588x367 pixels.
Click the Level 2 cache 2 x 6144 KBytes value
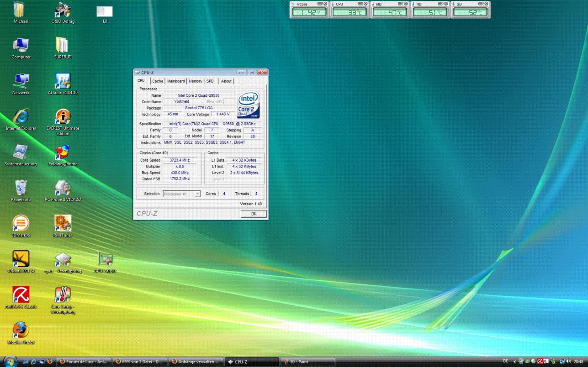[244, 173]
